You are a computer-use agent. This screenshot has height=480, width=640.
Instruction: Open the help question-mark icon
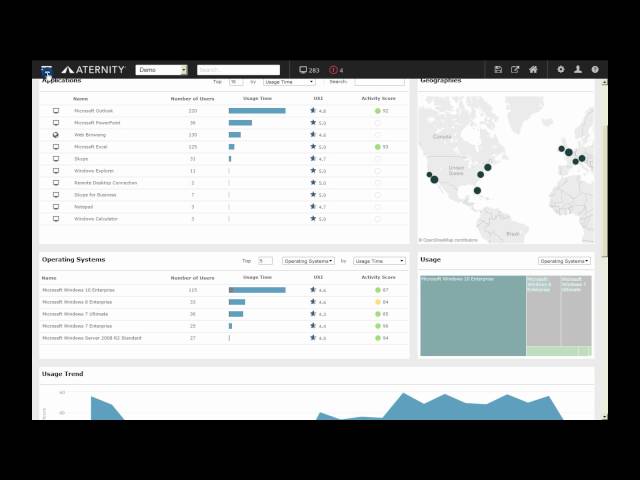pos(595,69)
